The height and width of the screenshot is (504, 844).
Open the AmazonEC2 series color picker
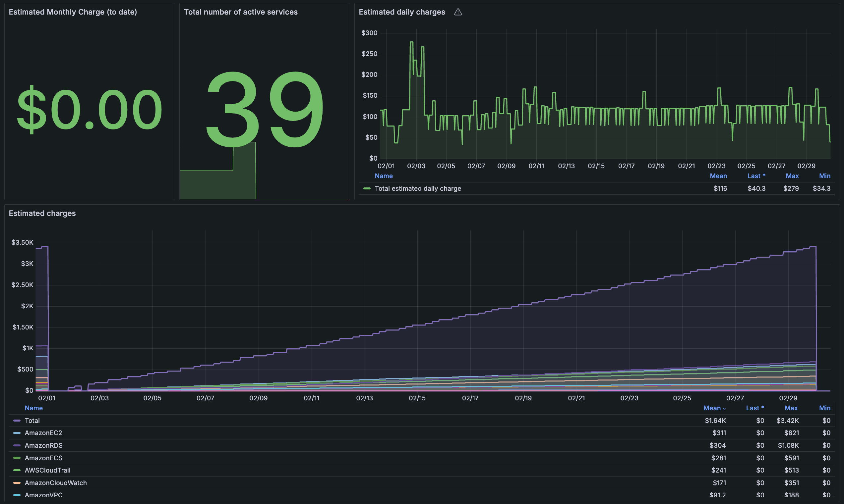pyautogui.click(x=17, y=433)
